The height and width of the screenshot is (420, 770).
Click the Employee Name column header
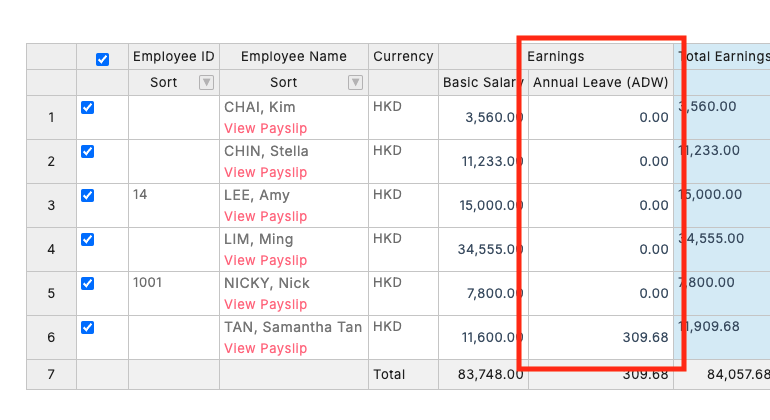(x=294, y=56)
